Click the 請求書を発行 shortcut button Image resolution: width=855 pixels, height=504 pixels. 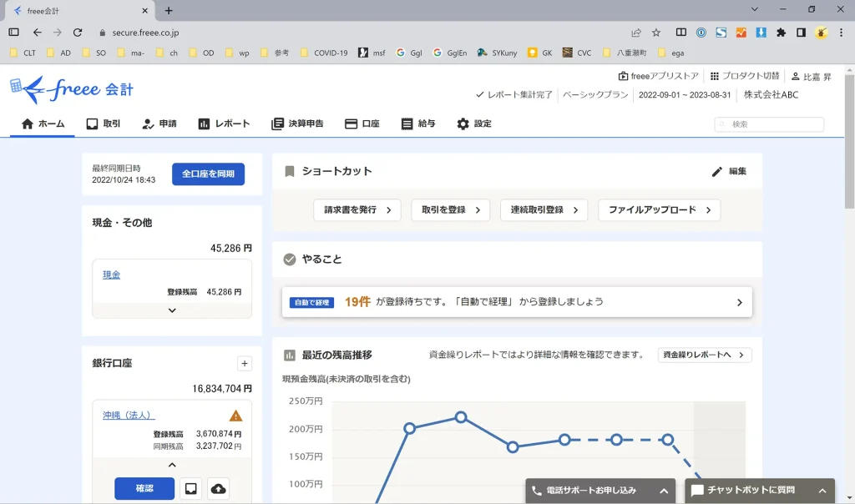click(x=357, y=209)
